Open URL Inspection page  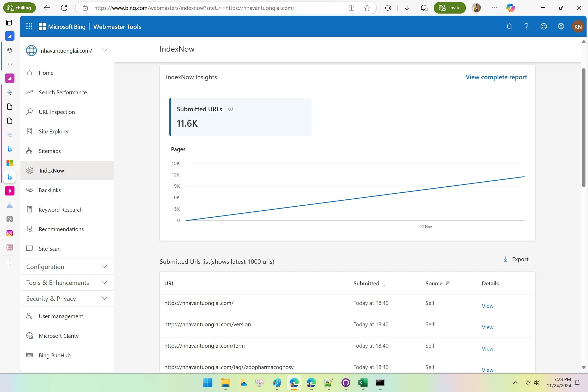67,112
